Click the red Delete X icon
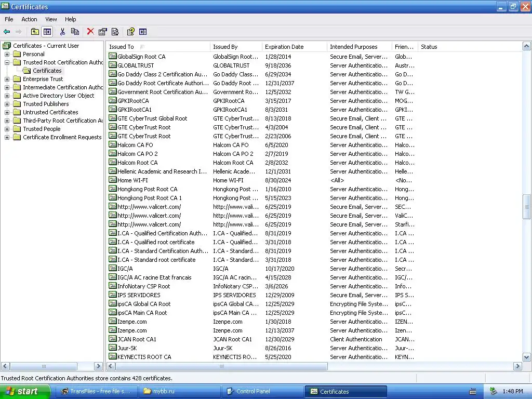 [x=90, y=32]
